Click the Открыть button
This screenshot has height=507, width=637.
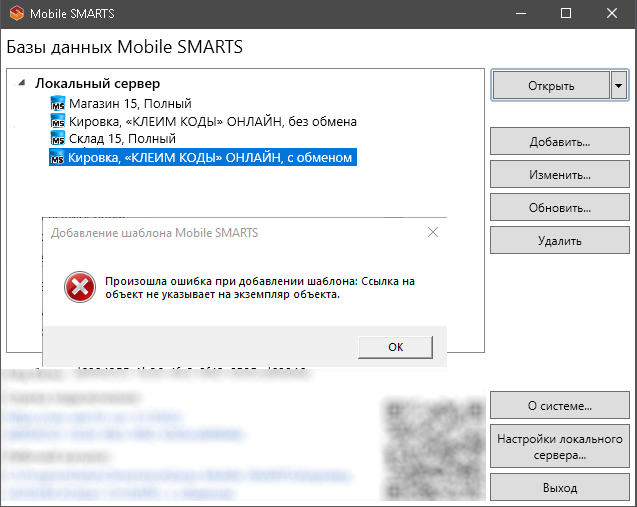coord(551,86)
